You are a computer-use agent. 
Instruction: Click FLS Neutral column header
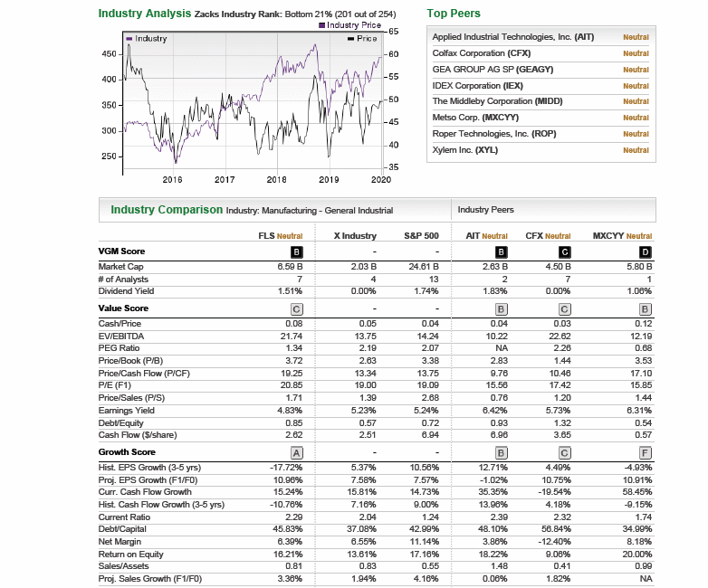point(281,236)
